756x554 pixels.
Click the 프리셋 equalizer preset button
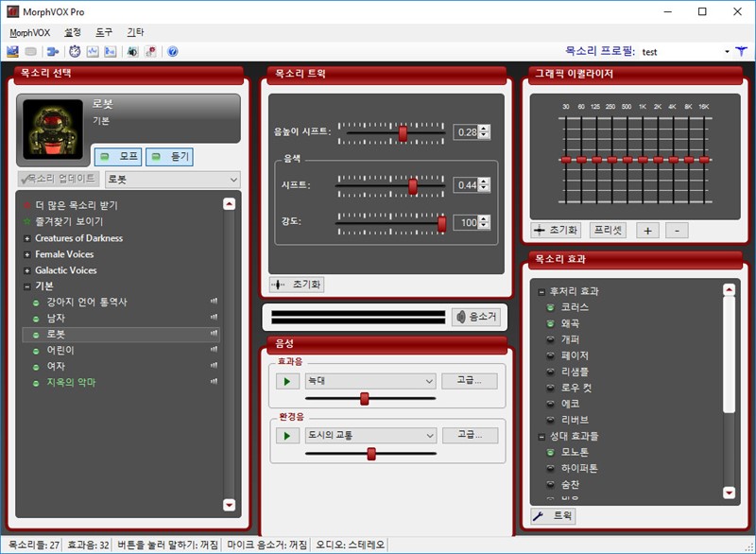click(608, 230)
